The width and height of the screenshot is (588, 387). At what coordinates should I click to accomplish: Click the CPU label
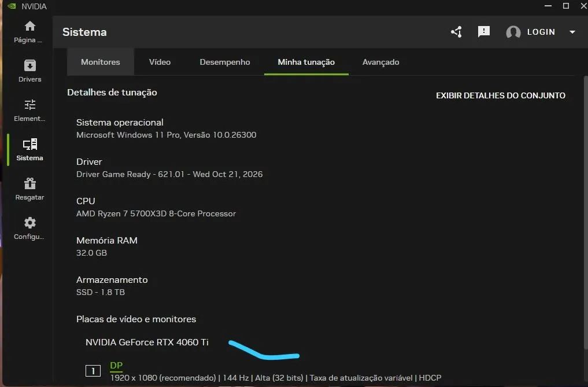coord(86,201)
